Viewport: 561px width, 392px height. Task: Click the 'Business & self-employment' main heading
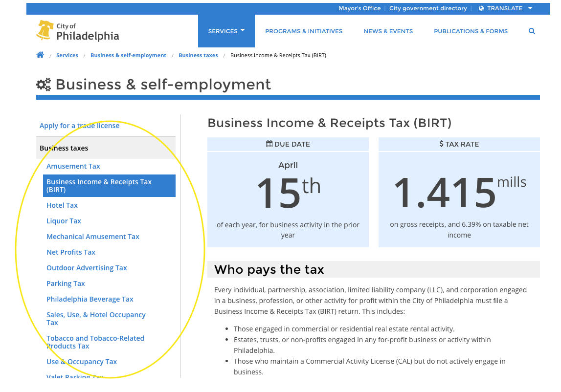coord(163,85)
